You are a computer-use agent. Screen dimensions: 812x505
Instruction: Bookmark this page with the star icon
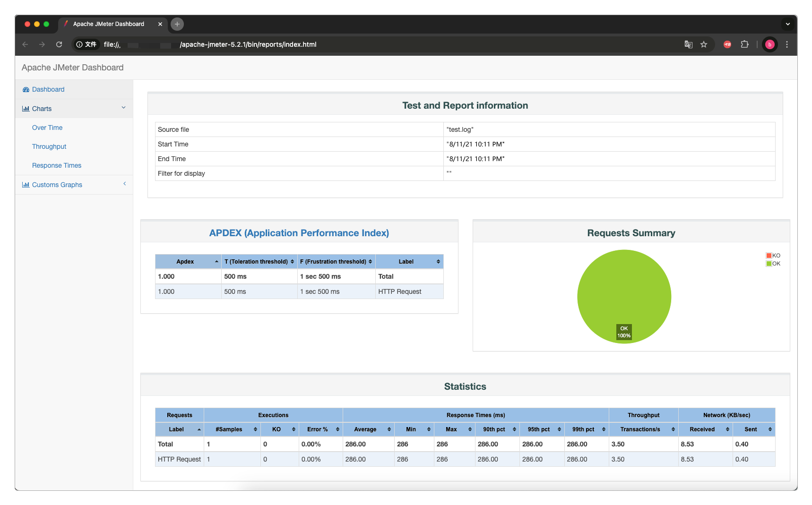pyautogui.click(x=704, y=44)
